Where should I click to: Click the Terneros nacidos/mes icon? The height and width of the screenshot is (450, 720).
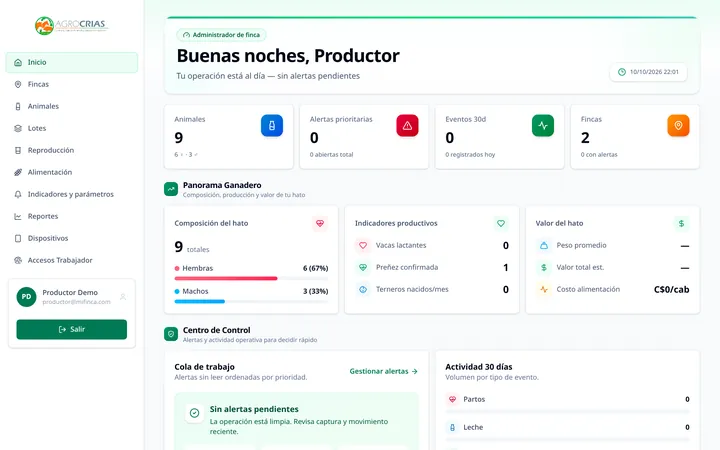point(363,290)
